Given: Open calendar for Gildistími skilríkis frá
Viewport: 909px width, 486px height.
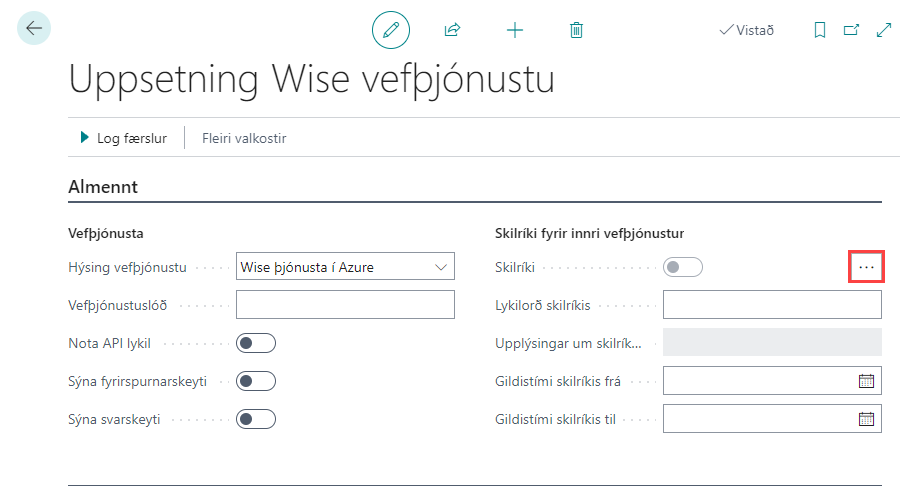Looking at the screenshot, I should click(866, 381).
